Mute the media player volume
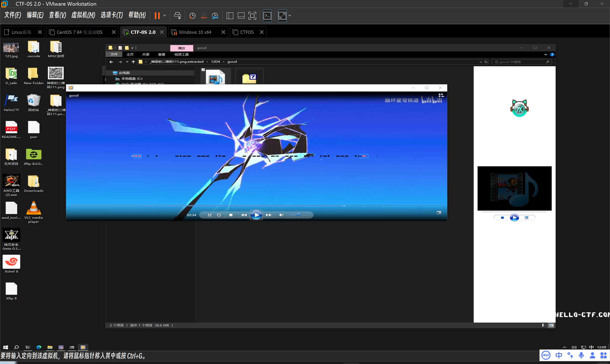 (281, 215)
